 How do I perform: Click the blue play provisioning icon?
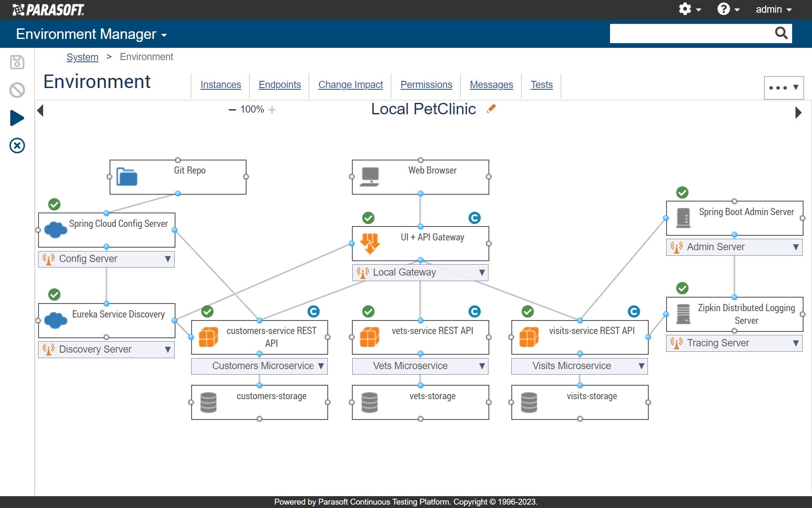[17, 118]
